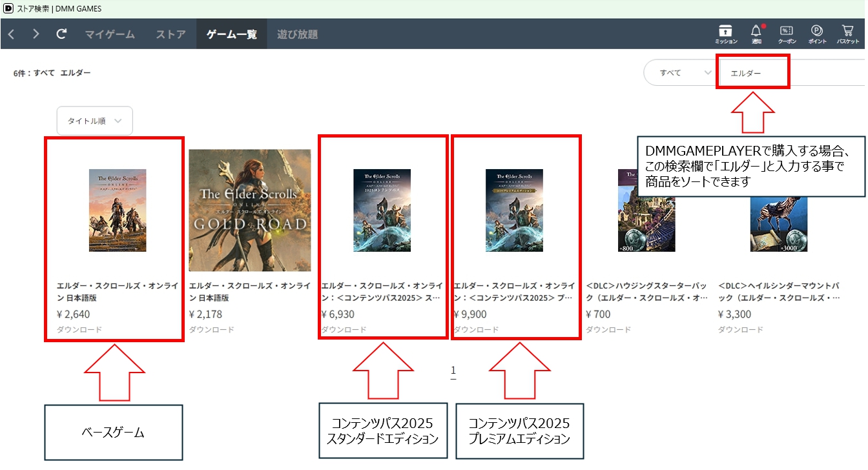Open the ¥6,930 content pass cover thumbnail
The image size is (868, 470).
tap(382, 210)
